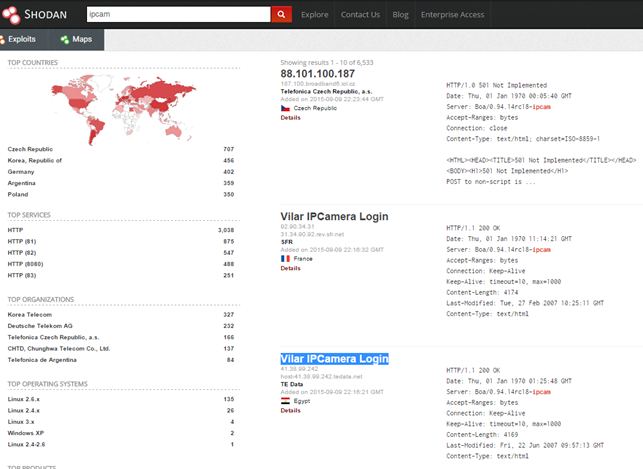Go to the Blog page
643x469 pixels.
tap(401, 15)
